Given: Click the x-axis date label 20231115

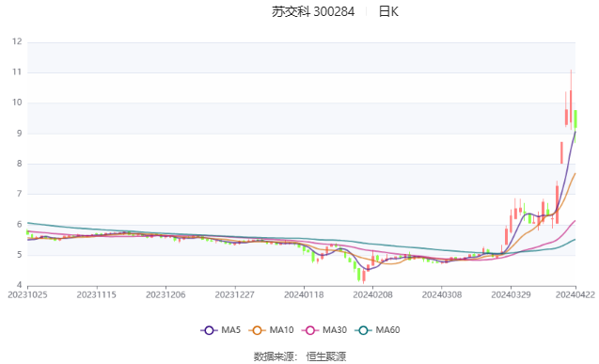Looking at the screenshot, I should click(96, 294).
